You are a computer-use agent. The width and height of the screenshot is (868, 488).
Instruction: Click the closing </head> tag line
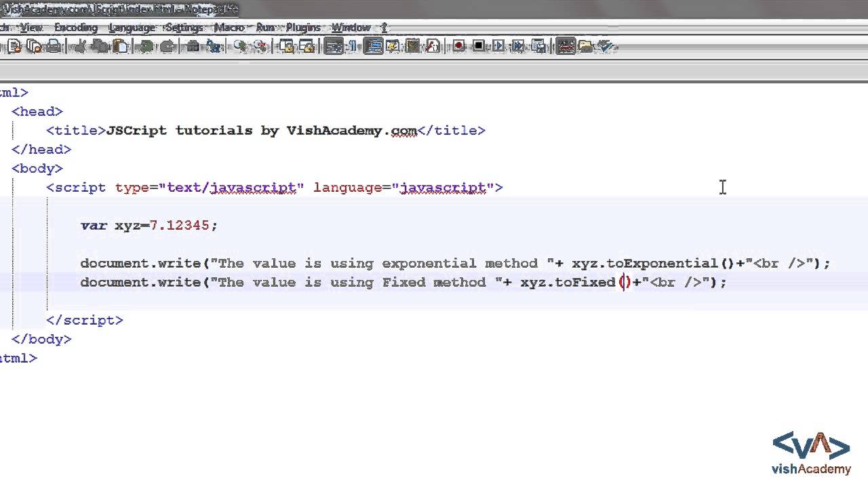pos(41,149)
